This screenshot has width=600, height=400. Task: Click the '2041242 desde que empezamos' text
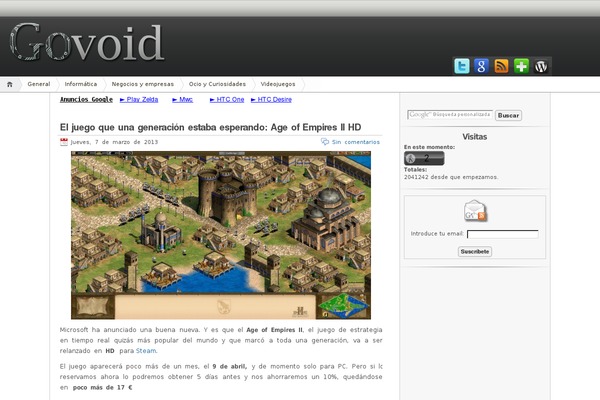click(x=451, y=177)
